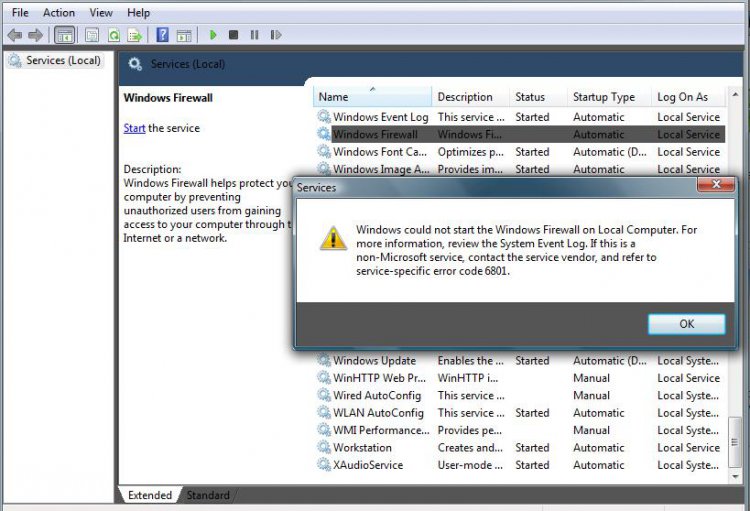
Task: Click Started status of Workstation row
Action: 532,447
